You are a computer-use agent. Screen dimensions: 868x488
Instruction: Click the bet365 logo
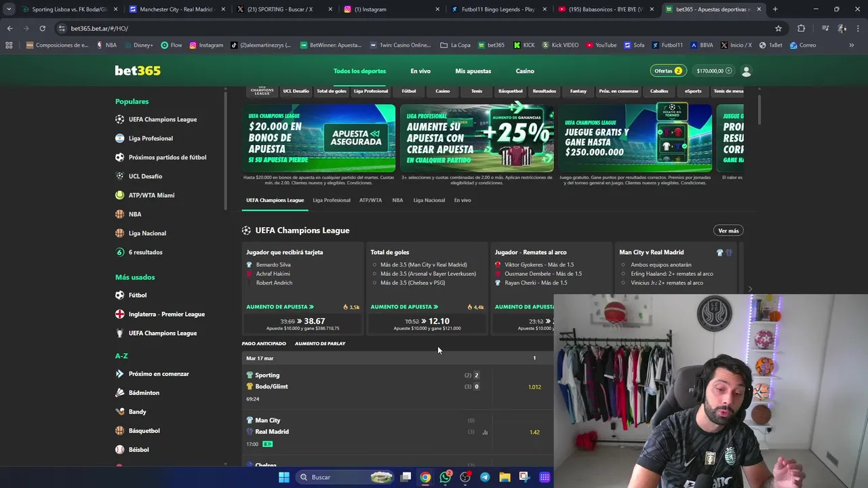pyautogui.click(x=138, y=70)
